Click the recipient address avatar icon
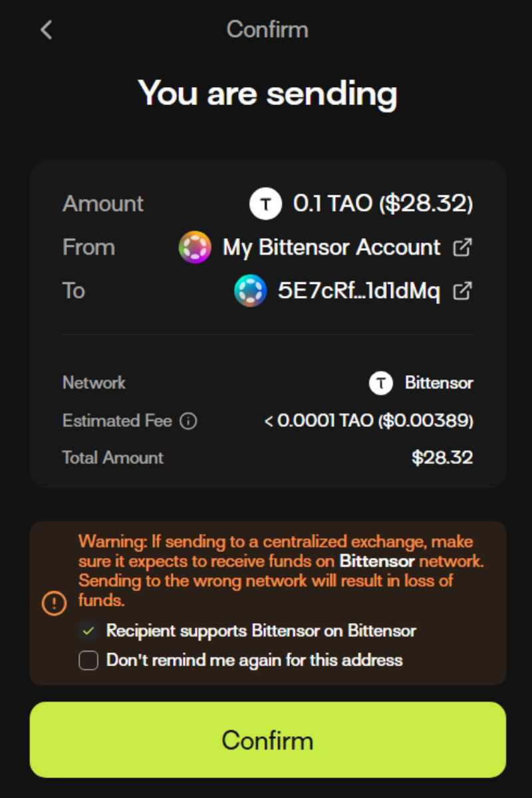The image size is (532, 798). click(x=251, y=291)
